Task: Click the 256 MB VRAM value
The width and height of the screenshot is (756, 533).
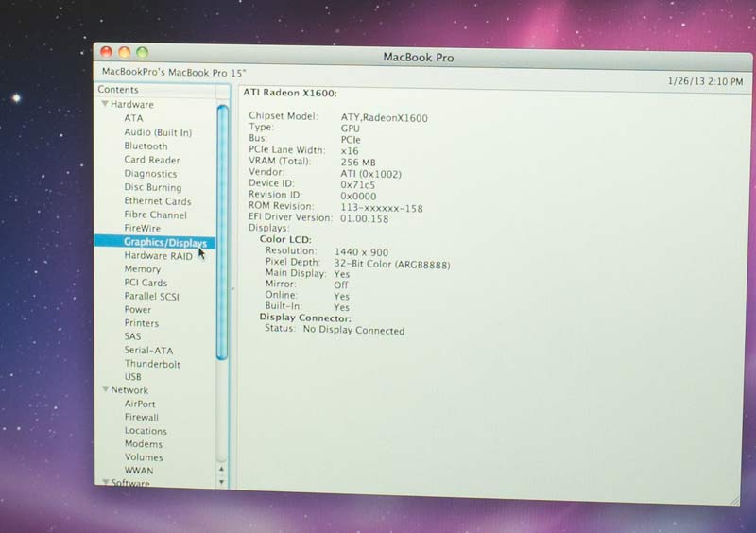Action: coord(358,163)
